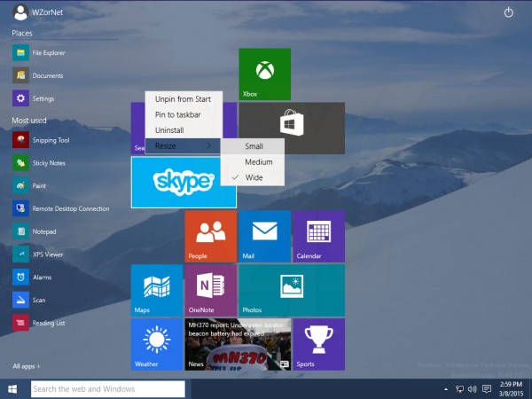Click Unpin from Start
Image resolution: width=532 pixels, height=399 pixels.
[183, 98]
